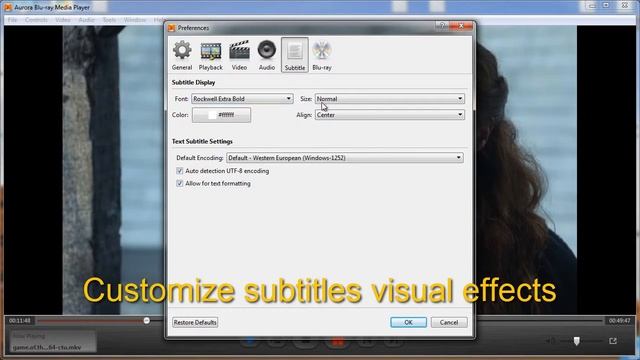This screenshot has width=640, height=360.
Task: Open the General preferences tab
Action: pos(182,55)
